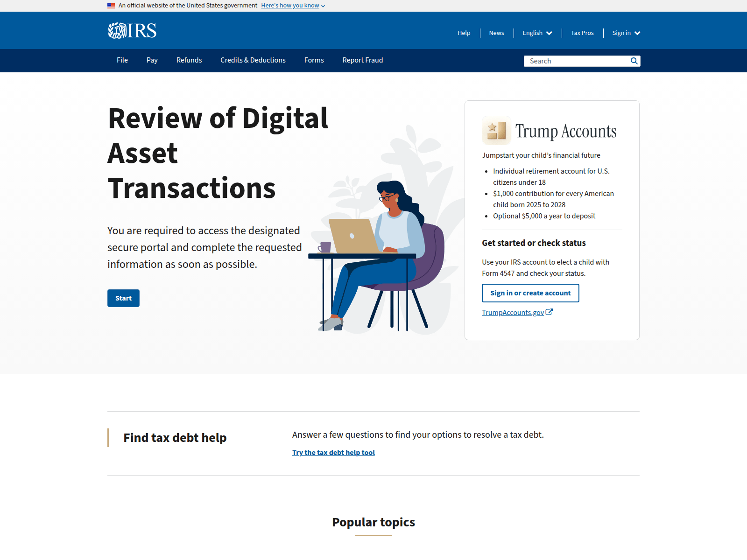This screenshot has width=747, height=560.
Task: Open the Credits & Deductions menu
Action: pos(253,60)
